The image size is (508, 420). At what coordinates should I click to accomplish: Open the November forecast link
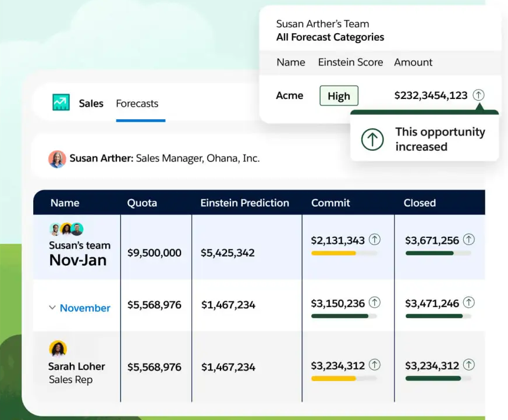pyautogui.click(x=85, y=308)
